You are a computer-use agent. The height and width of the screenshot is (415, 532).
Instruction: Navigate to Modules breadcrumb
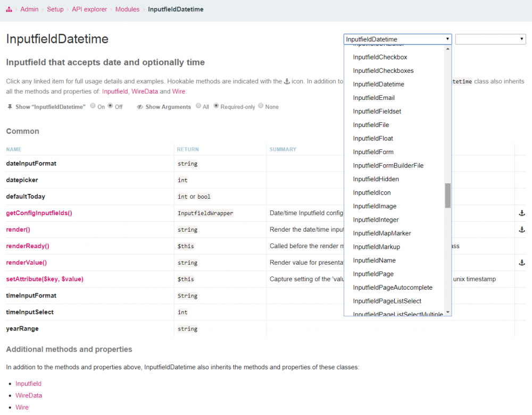[127, 10]
